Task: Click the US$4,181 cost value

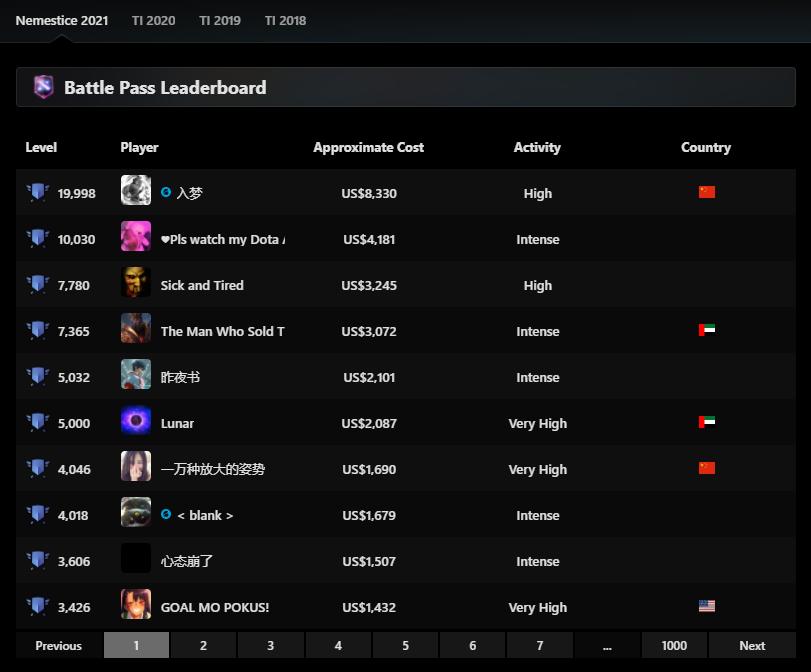Action: [x=369, y=240]
